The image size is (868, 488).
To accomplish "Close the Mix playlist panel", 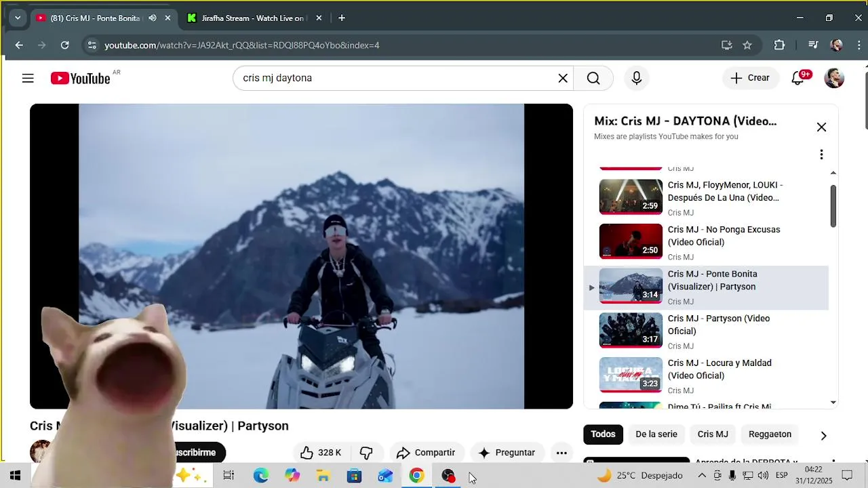I will [821, 127].
